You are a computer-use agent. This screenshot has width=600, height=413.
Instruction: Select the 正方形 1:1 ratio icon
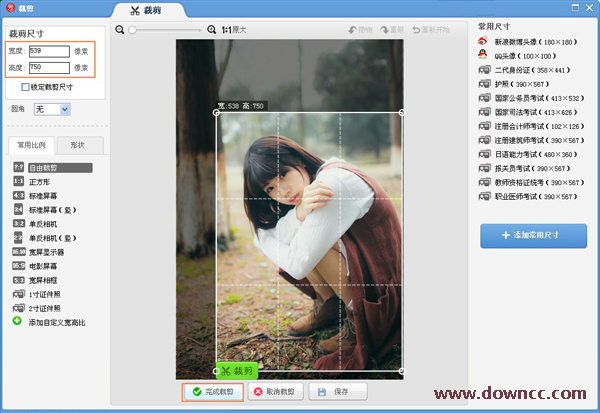[18, 182]
